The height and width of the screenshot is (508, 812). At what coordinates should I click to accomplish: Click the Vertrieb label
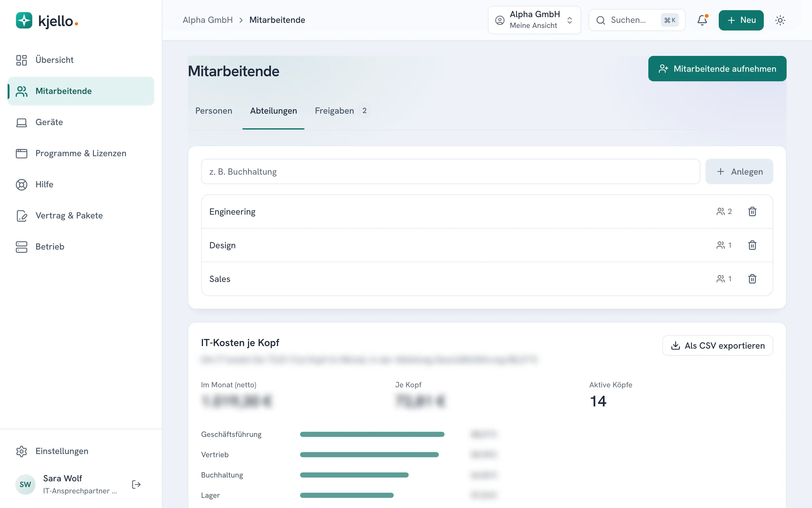pyautogui.click(x=215, y=455)
